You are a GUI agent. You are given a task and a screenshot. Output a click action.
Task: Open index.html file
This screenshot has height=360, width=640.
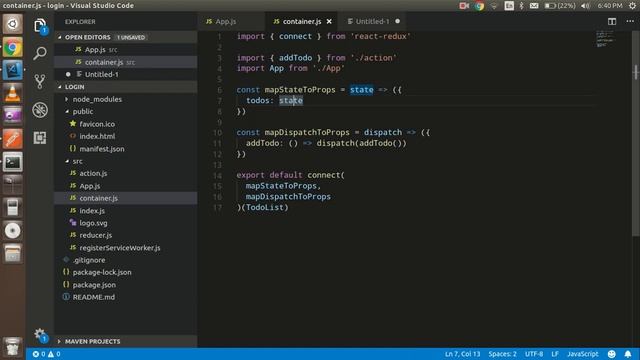point(126,136)
